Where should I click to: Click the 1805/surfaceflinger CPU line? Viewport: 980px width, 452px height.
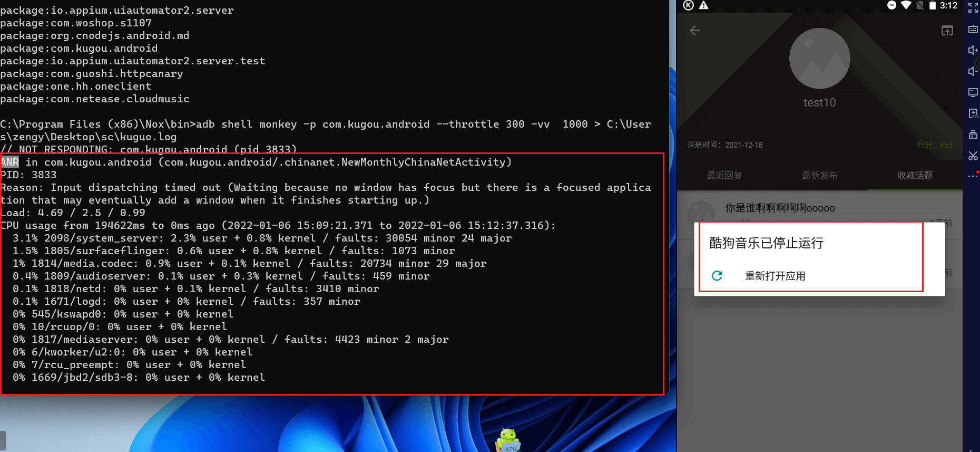(x=234, y=251)
